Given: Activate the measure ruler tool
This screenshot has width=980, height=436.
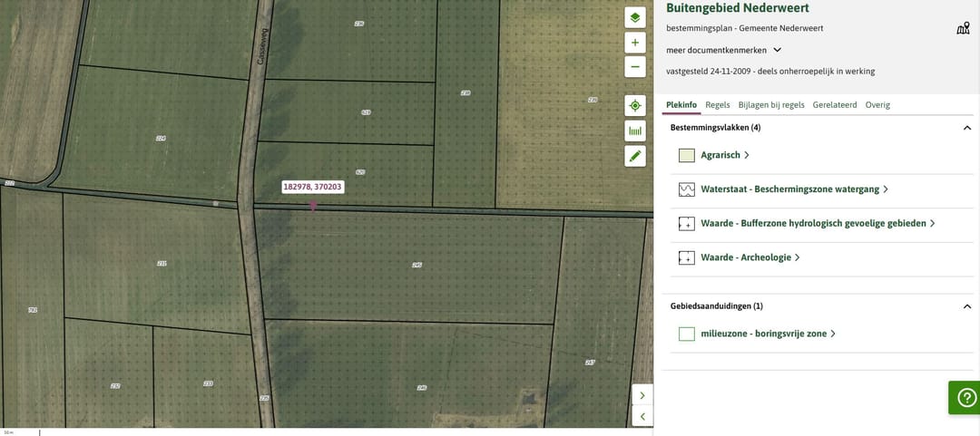Looking at the screenshot, I should click(635, 131).
